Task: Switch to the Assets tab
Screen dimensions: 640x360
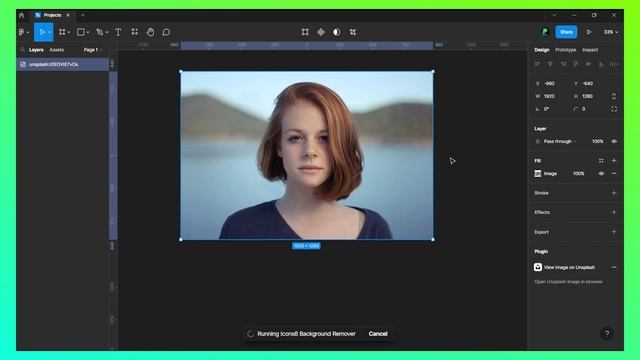Action: [56, 50]
